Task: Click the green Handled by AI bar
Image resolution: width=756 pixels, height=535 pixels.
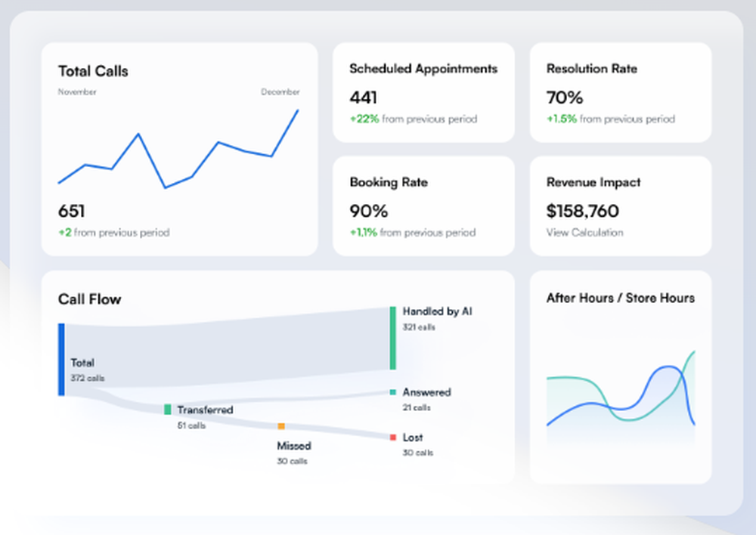Action: click(393, 338)
